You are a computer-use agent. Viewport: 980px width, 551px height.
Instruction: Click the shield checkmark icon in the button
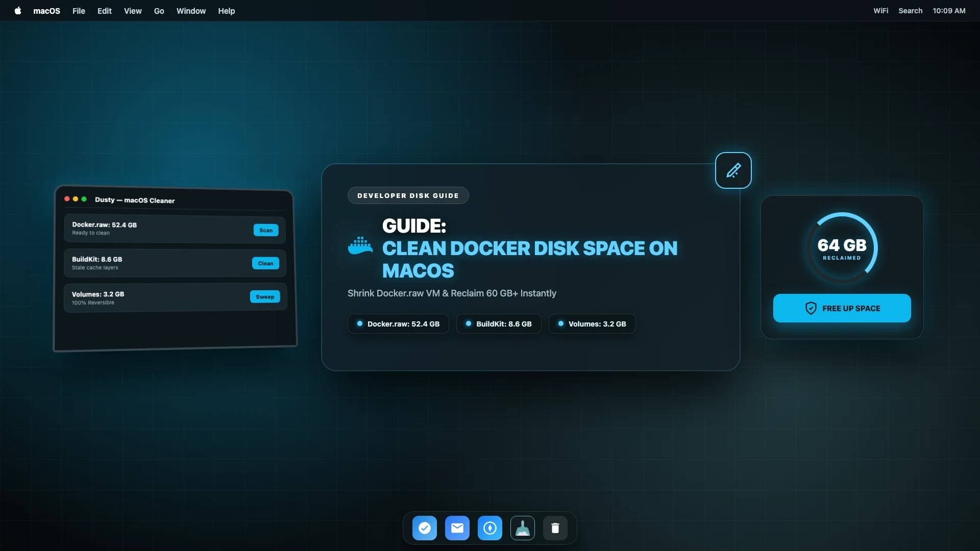coord(811,308)
